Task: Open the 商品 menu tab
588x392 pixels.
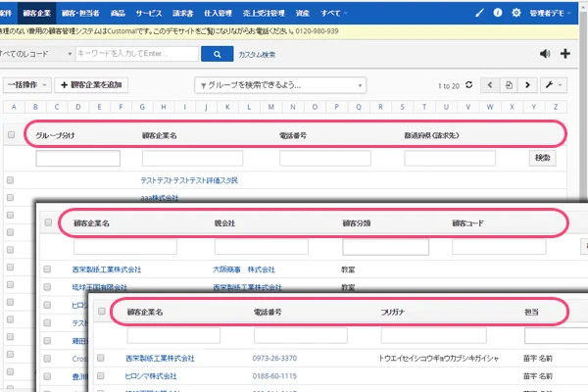Action: coord(120,14)
